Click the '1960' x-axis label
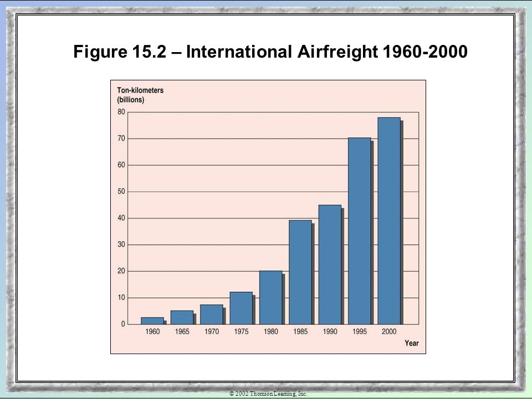Screen dimensions: 532x399 152,331
